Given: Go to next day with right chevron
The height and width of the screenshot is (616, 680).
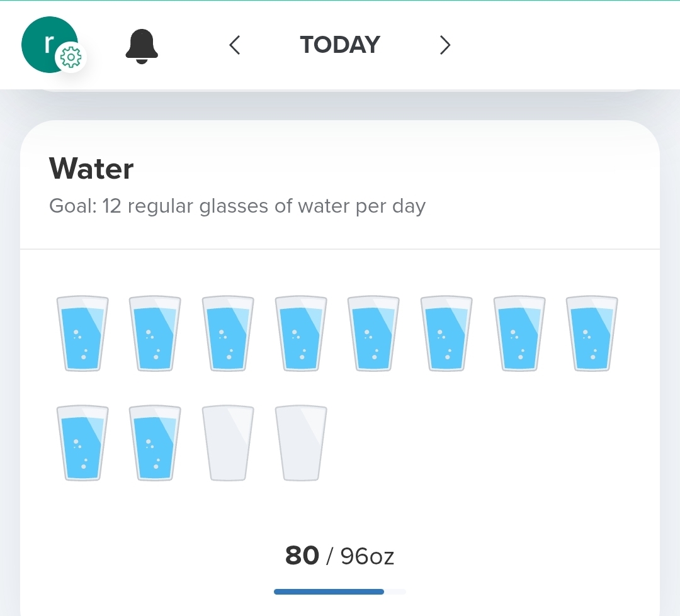Looking at the screenshot, I should click(x=445, y=45).
